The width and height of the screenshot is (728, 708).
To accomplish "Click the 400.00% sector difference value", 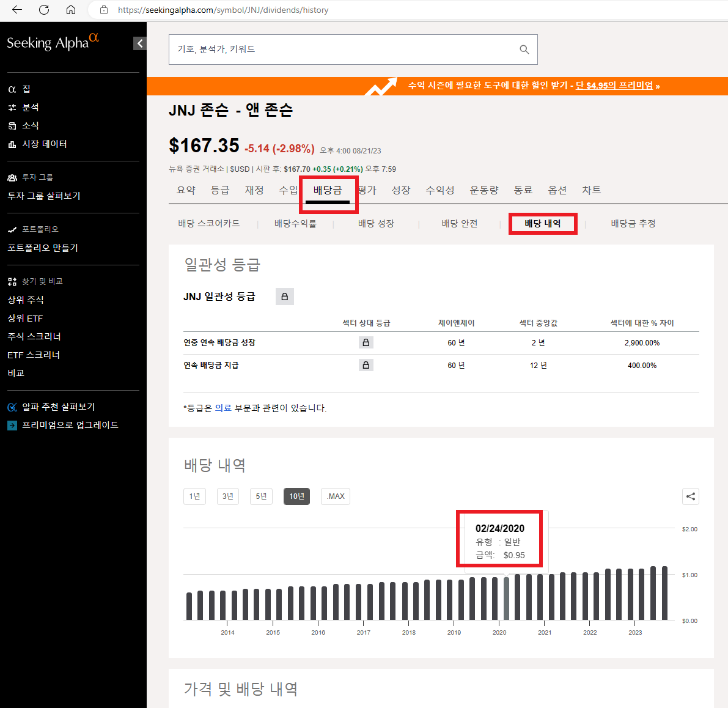I will [x=642, y=366].
